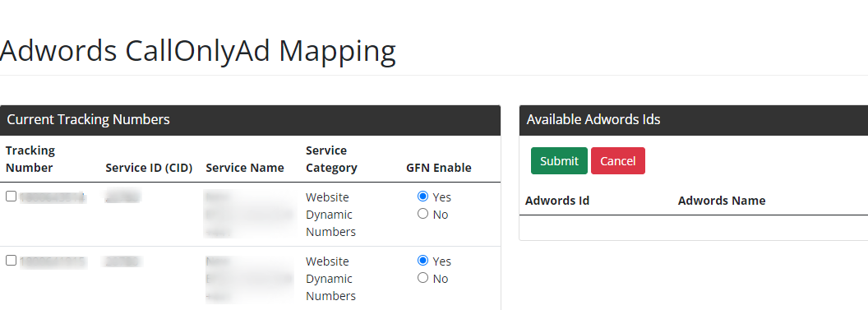Click the Service Name column header

pyautogui.click(x=245, y=168)
